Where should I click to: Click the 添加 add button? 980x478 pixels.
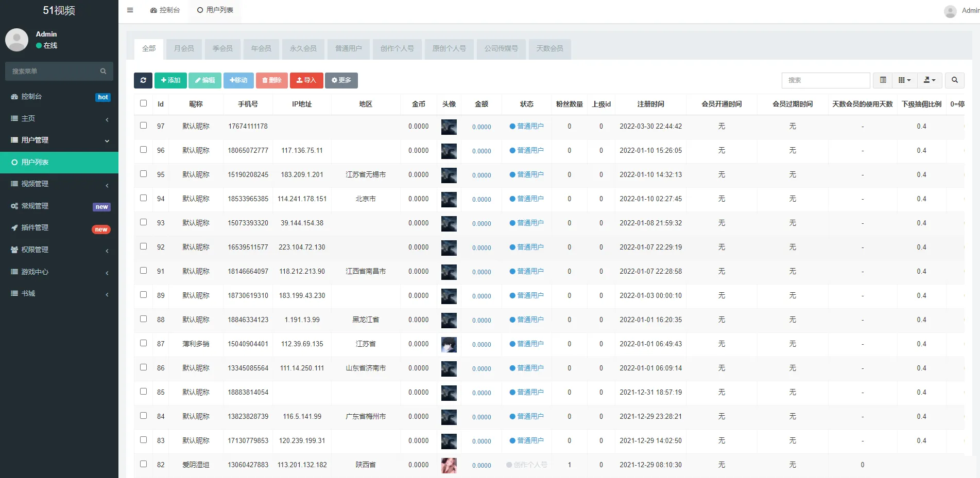point(170,80)
